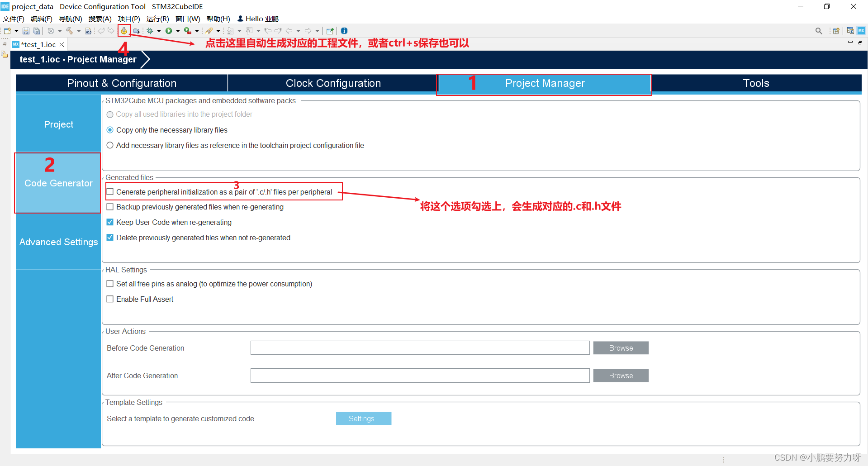Image resolution: width=868 pixels, height=466 pixels.
Task: Expand the external tools run dropdown arrow
Action: (x=197, y=31)
